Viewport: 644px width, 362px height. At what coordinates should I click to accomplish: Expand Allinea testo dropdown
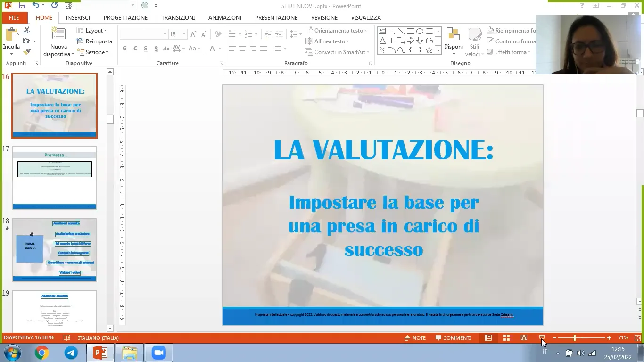pos(328,41)
